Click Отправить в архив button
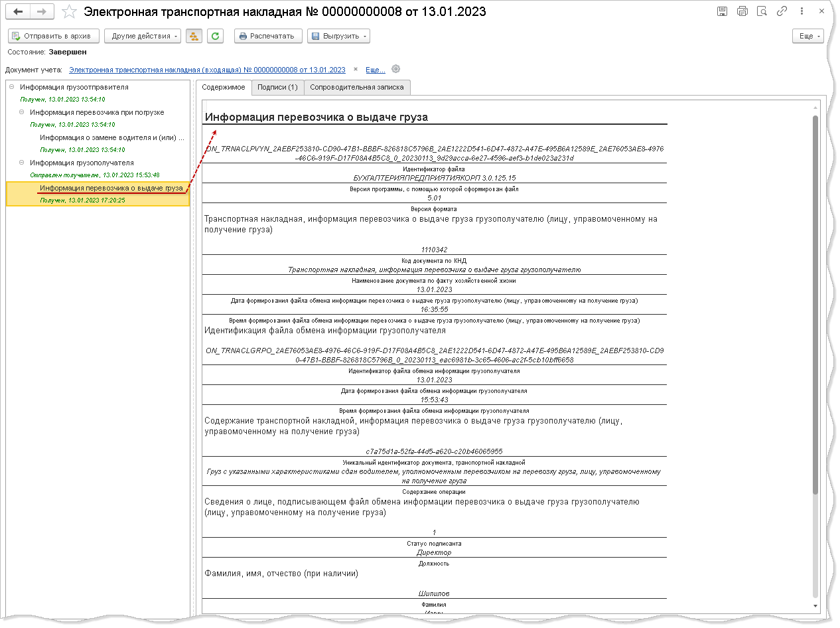Viewport: 840px width, 628px height. [54, 36]
